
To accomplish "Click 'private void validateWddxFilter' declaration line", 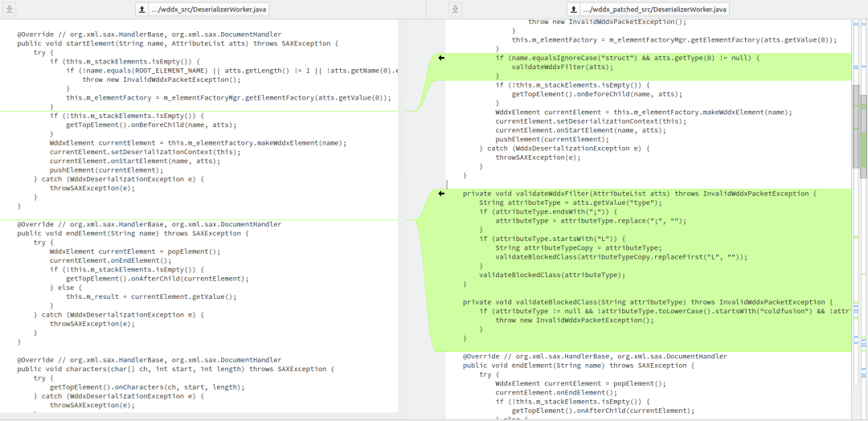I will 640,194.
